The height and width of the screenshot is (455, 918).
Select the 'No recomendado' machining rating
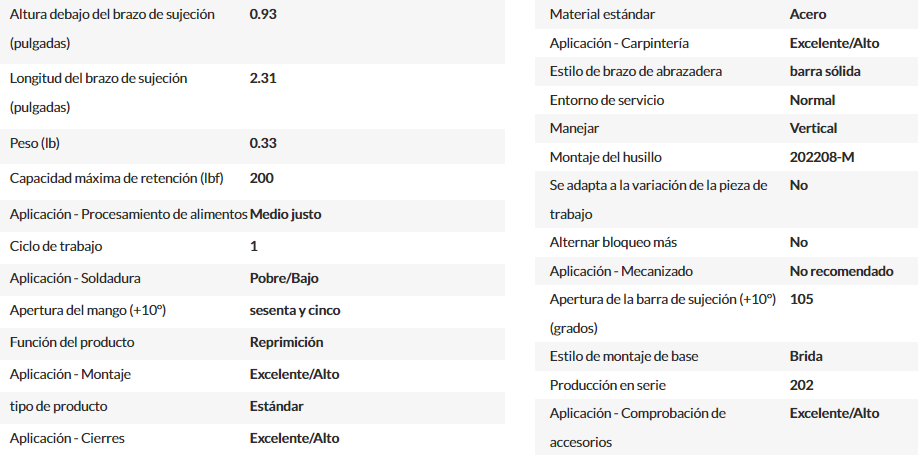tap(841, 271)
